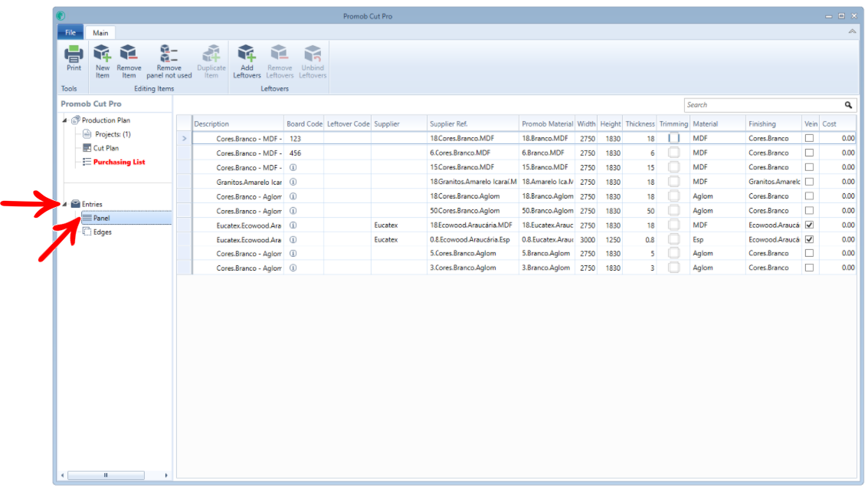Sort by the Description column header
Screen dimensions: 868x490
pos(238,123)
